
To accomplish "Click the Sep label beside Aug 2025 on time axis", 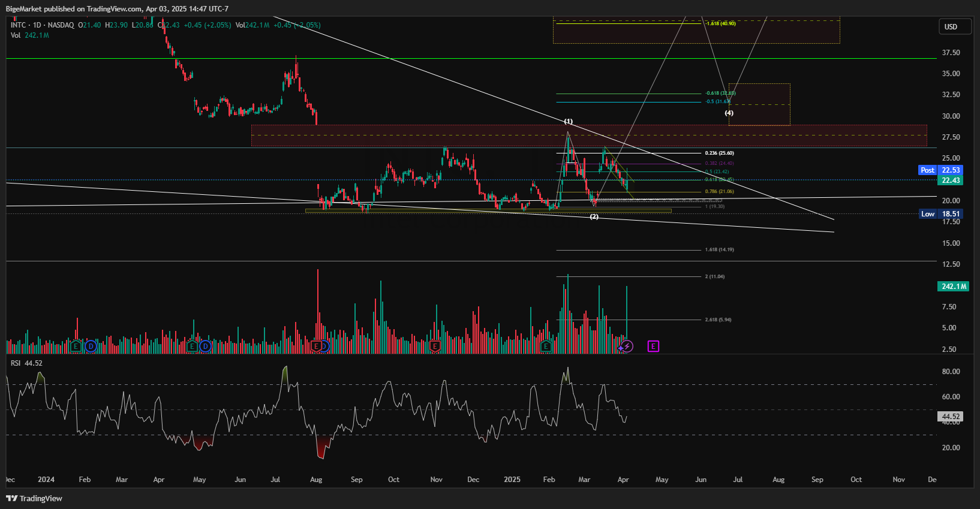I will point(817,480).
